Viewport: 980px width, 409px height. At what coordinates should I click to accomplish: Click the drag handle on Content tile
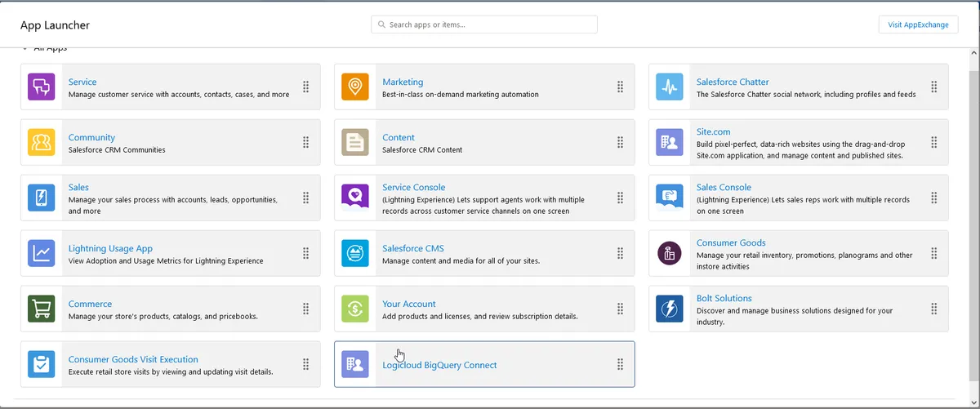click(620, 142)
